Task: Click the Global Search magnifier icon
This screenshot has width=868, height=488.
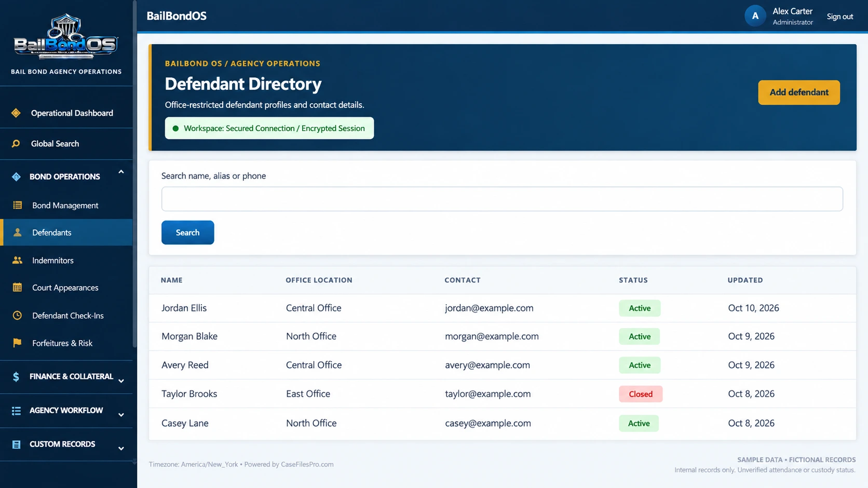Action: click(x=16, y=143)
